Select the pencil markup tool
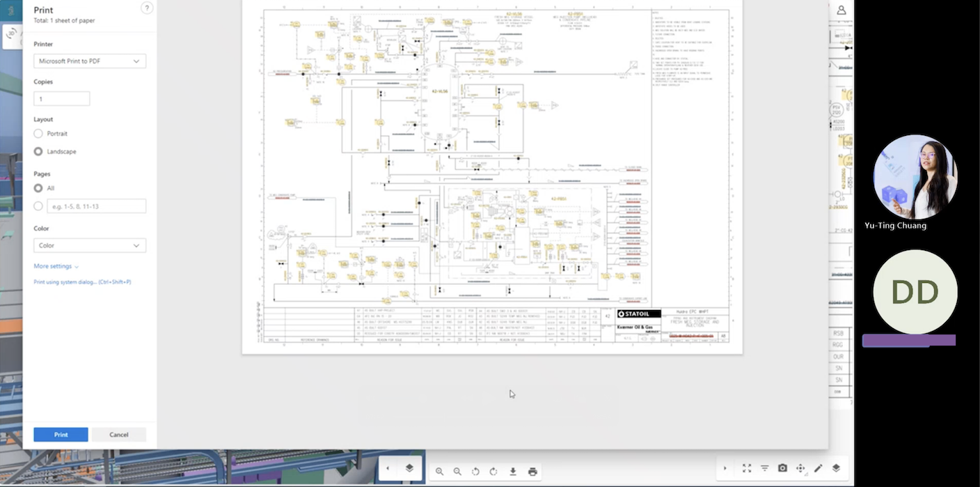Screen dimensions: 980x487 [x=819, y=468]
